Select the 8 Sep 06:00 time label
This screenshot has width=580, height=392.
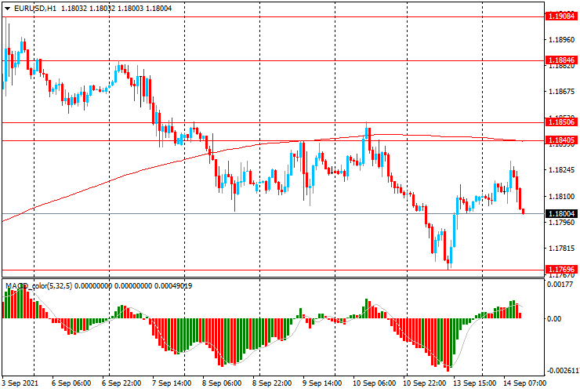pyautogui.click(x=222, y=383)
